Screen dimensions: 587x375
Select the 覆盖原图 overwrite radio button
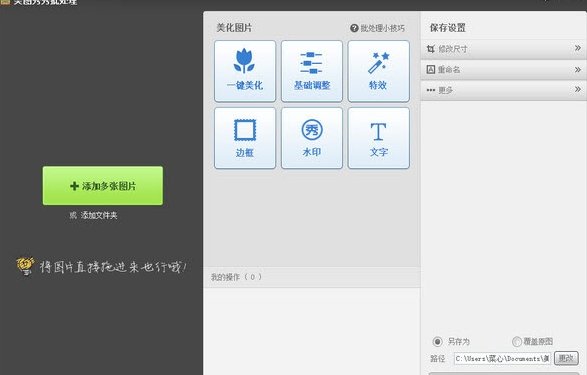pyautogui.click(x=517, y=341)
